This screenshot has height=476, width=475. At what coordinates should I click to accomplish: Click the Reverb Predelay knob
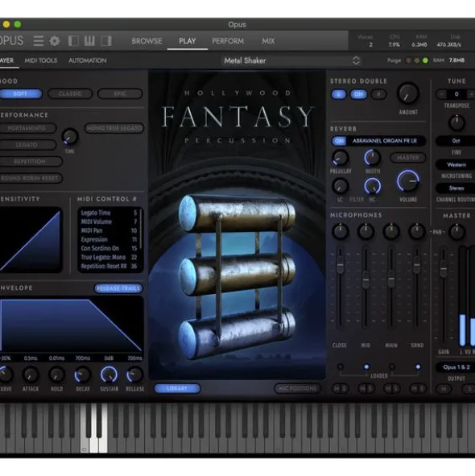[x=341, y=158]
